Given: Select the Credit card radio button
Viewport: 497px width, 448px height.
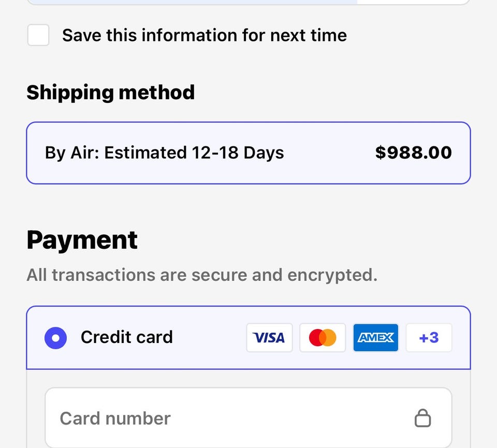Looking at the screenshot, I should click(x=55, y=338).
